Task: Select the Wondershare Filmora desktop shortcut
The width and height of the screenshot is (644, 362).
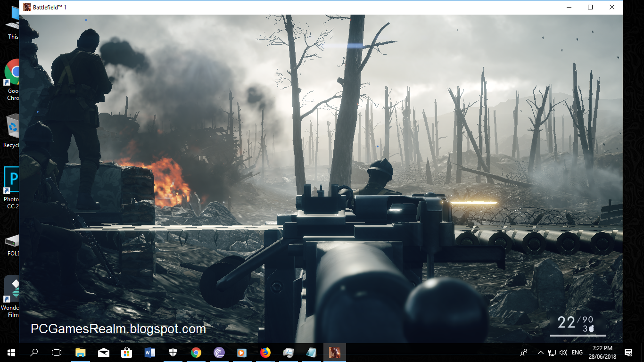Action: point(10,296)
